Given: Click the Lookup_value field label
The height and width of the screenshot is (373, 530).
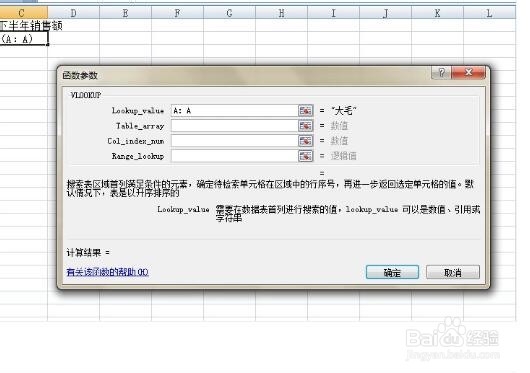Looking at the screenshot, I should (x=138, y=110).
